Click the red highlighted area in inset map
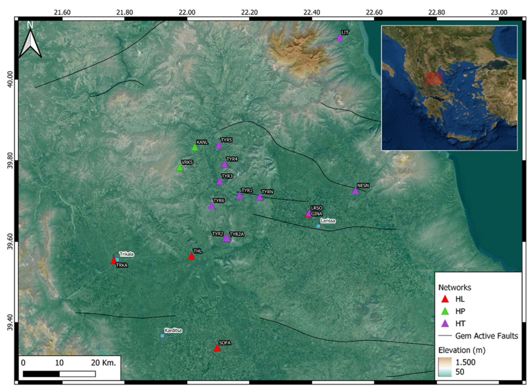This screenshot has width=532, height=392. (x=434, y=79)
